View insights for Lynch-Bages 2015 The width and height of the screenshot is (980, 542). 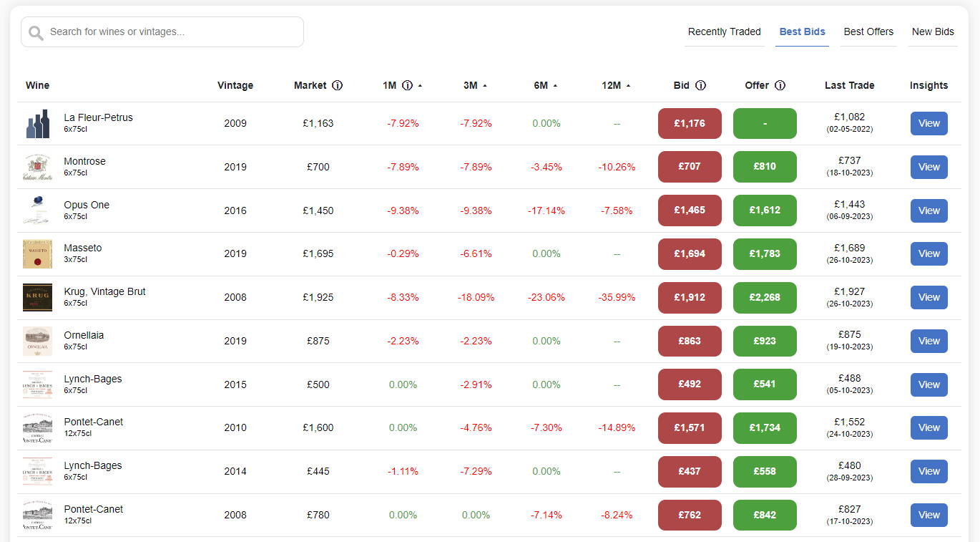(x=929, y=384)
